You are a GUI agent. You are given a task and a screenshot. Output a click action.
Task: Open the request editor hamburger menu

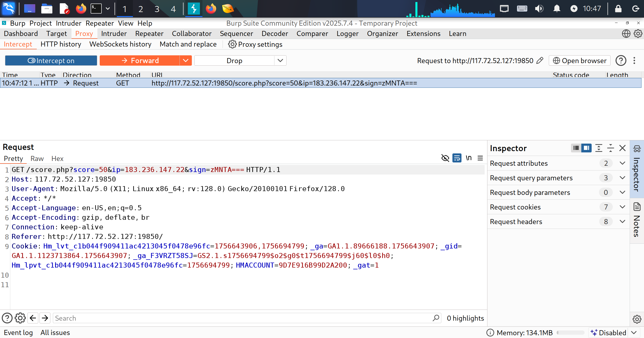point(480,158)
